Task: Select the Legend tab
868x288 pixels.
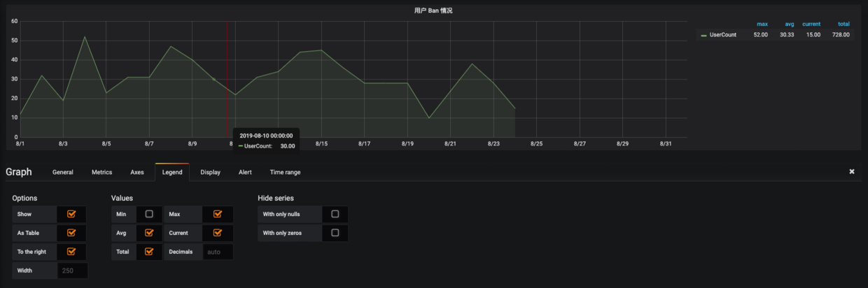Action: point(172,172)
